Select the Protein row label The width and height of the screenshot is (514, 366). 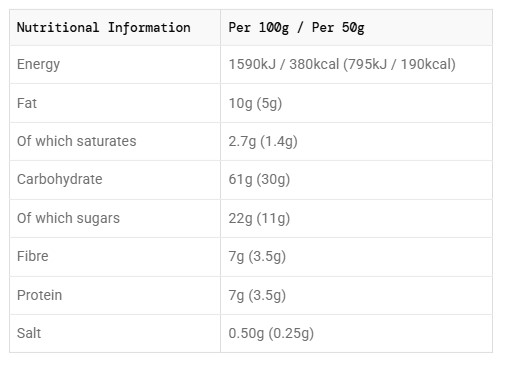[40, 295]
